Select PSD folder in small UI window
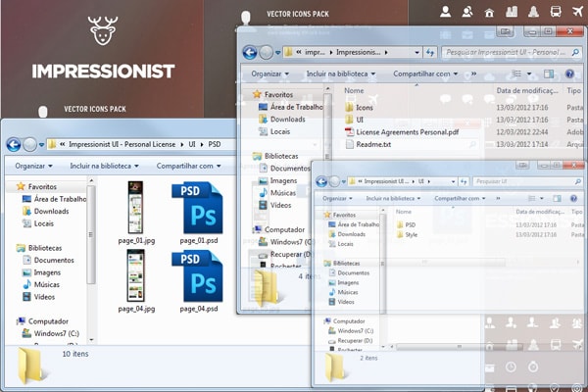 406,224
